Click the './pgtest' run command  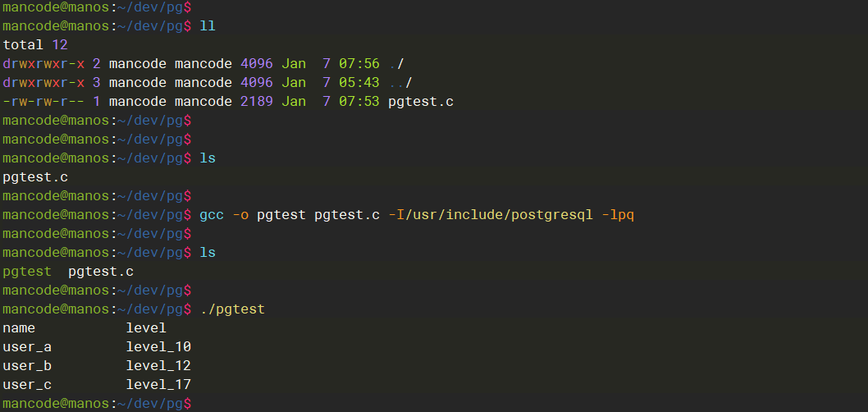232,309
